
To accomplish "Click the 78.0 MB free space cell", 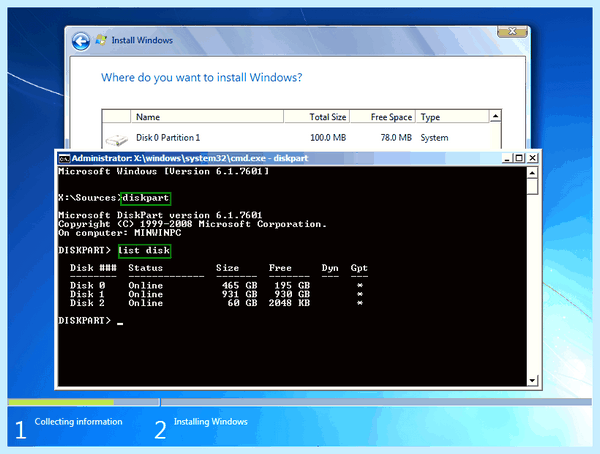I will click(x=396, y=137).
